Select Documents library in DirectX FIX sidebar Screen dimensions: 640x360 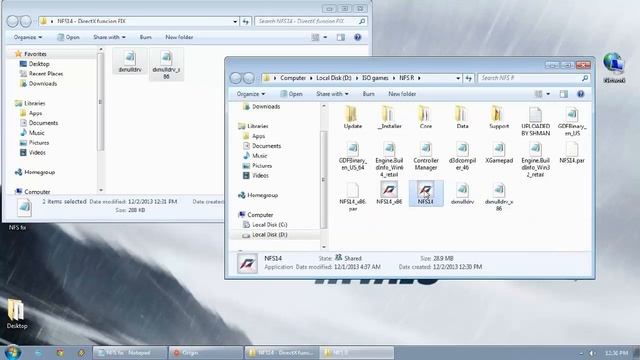click(x=43, y=123)
